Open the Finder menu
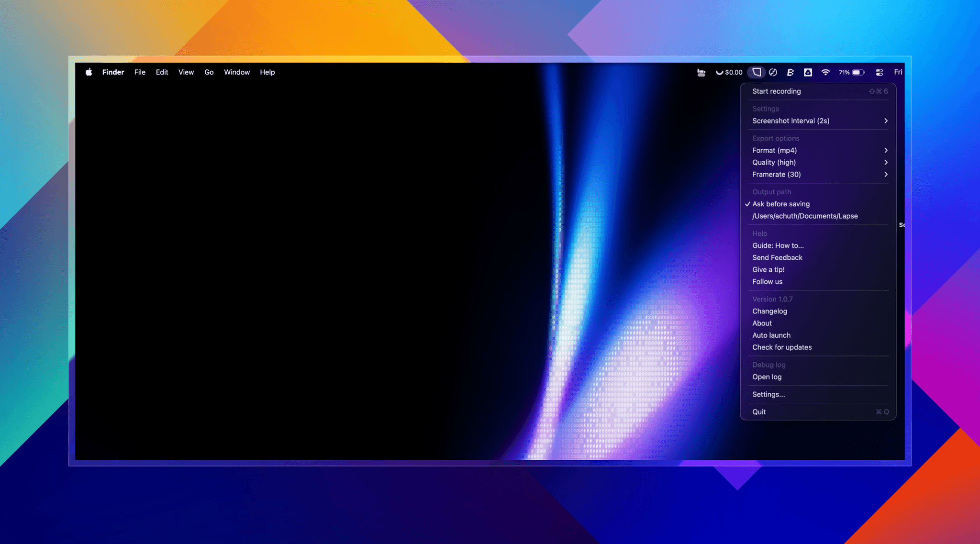The width and height of the screenshot is (980, 544). (x=113, y=72)
